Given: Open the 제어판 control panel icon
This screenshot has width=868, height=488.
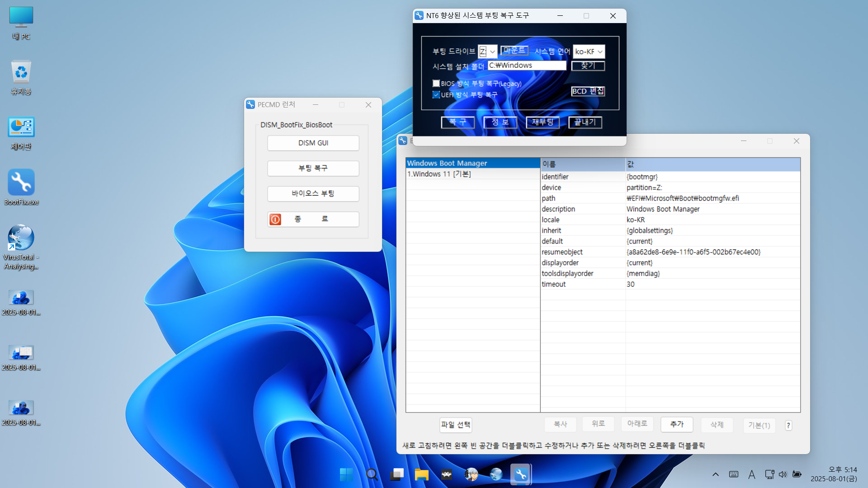Looking at the screenshot, I should pyautogui.click(x=21, y=128).
